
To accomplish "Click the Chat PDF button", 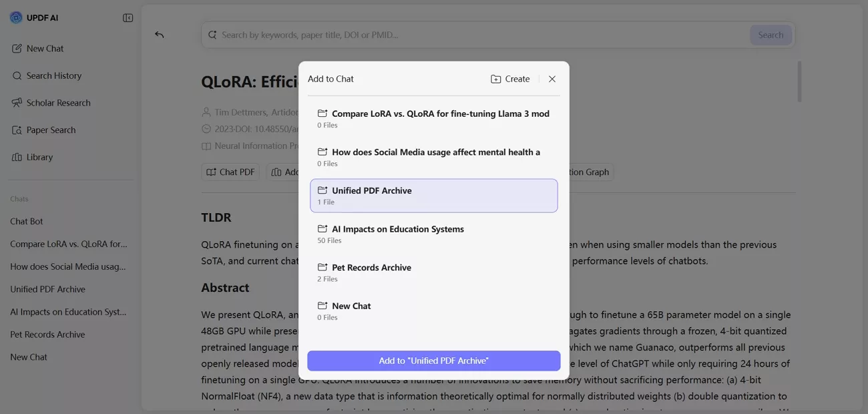I will [230, 172].
